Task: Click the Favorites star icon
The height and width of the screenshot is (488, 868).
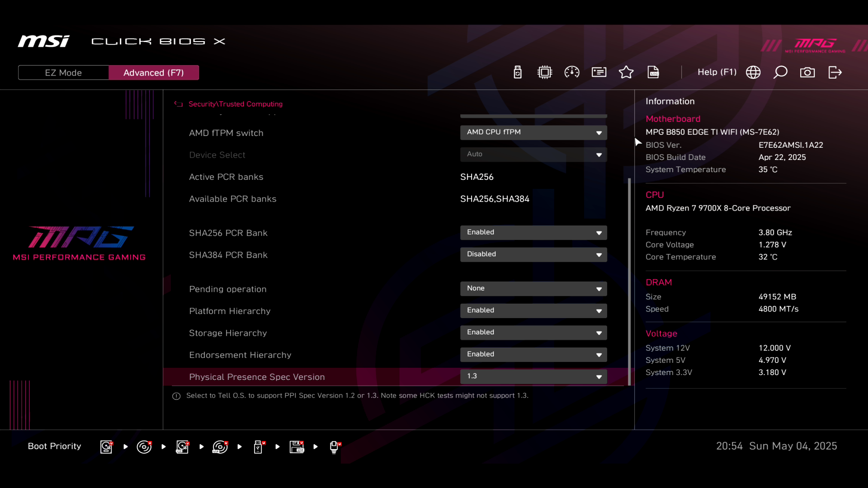Action: [x=626, y=72]
